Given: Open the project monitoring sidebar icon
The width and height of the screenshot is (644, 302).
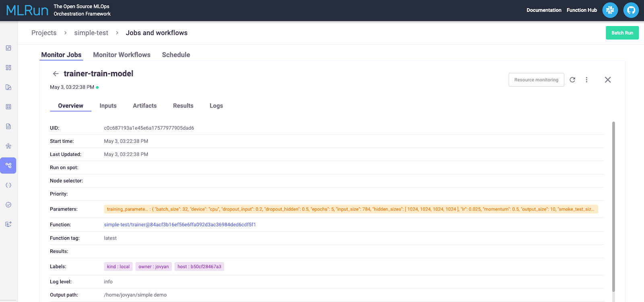Looking at the screenshot, I should (x=8, y=48).
